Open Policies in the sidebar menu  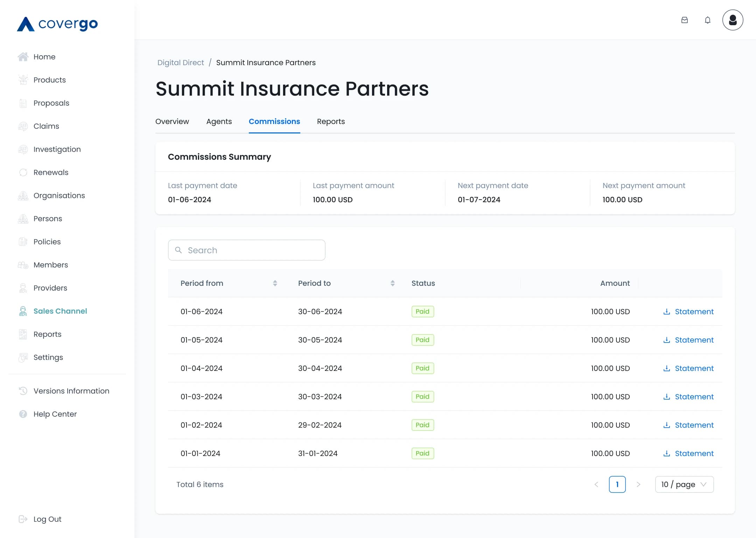tap(47, 242)
